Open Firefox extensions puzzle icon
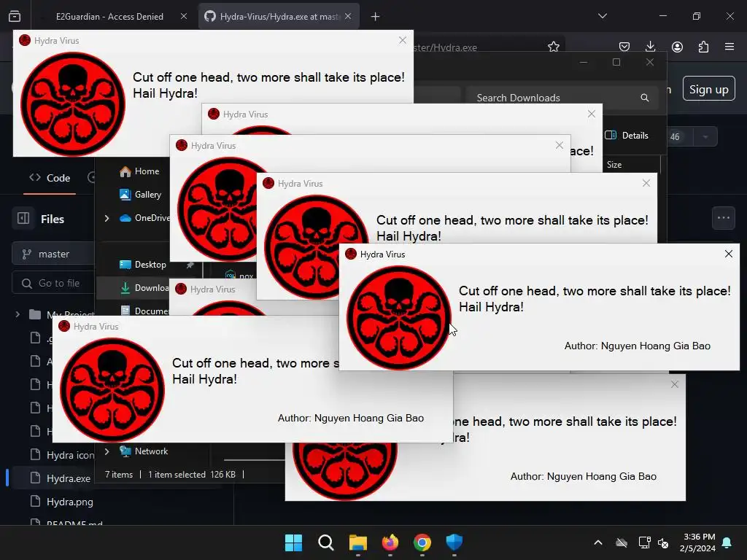The image size is (747, 560). (x=703, y=47)
